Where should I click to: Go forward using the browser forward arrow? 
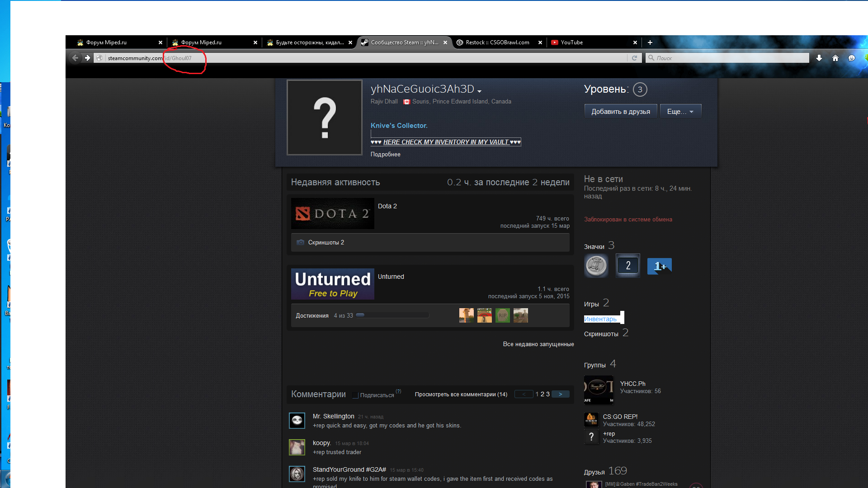pyautogui.click(x=87, y=58)
